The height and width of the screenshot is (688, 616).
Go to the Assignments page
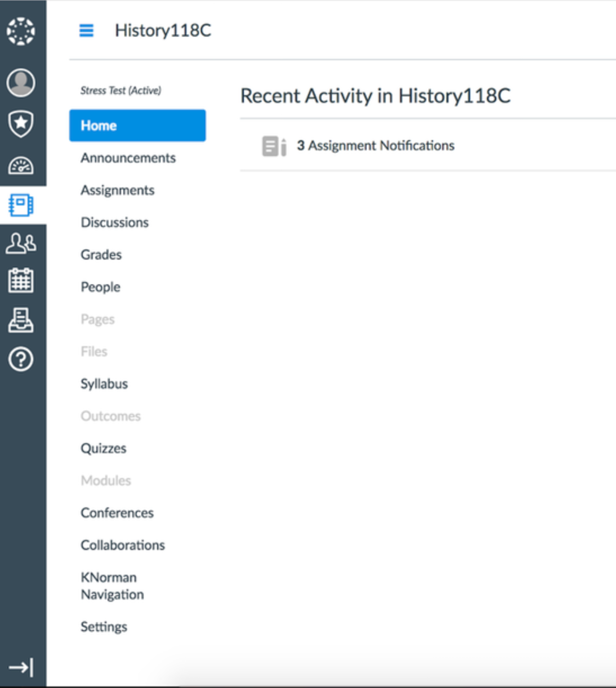(117, 190)
